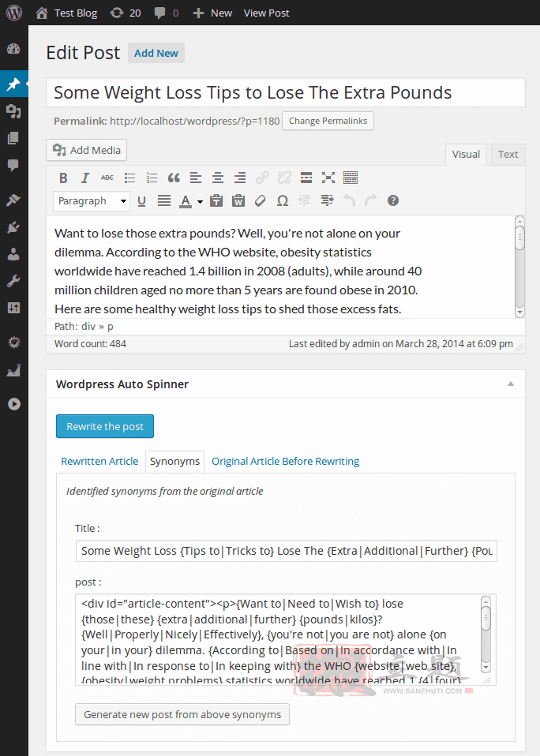Open the Tools wrench sidebar icon
Viewport: 540px width, 756px height.
pos(13,281)
